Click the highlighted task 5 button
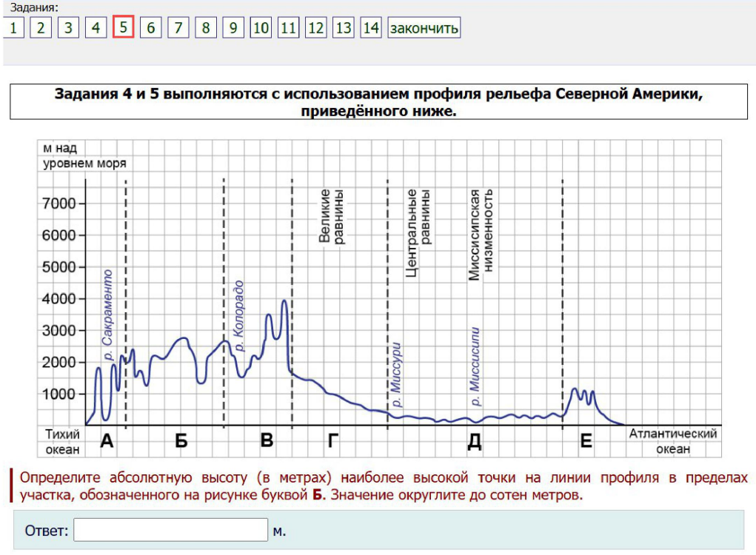Screen dimensions: 756x555 click(123, 28)
